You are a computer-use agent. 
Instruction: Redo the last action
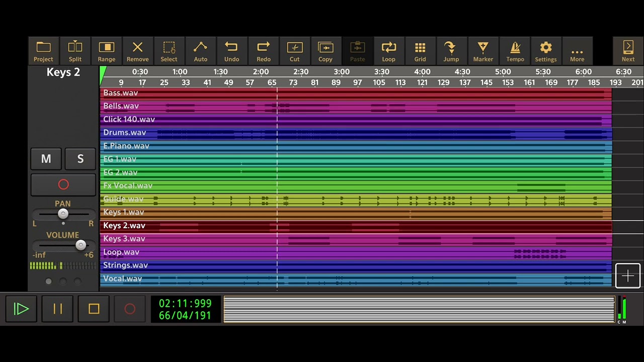[264, 51]
